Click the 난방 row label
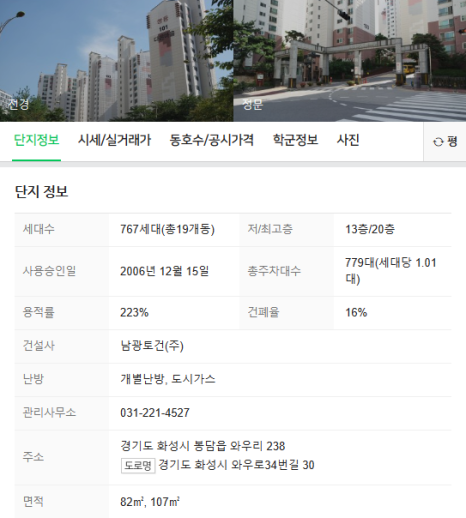 (x=33, y=379)
